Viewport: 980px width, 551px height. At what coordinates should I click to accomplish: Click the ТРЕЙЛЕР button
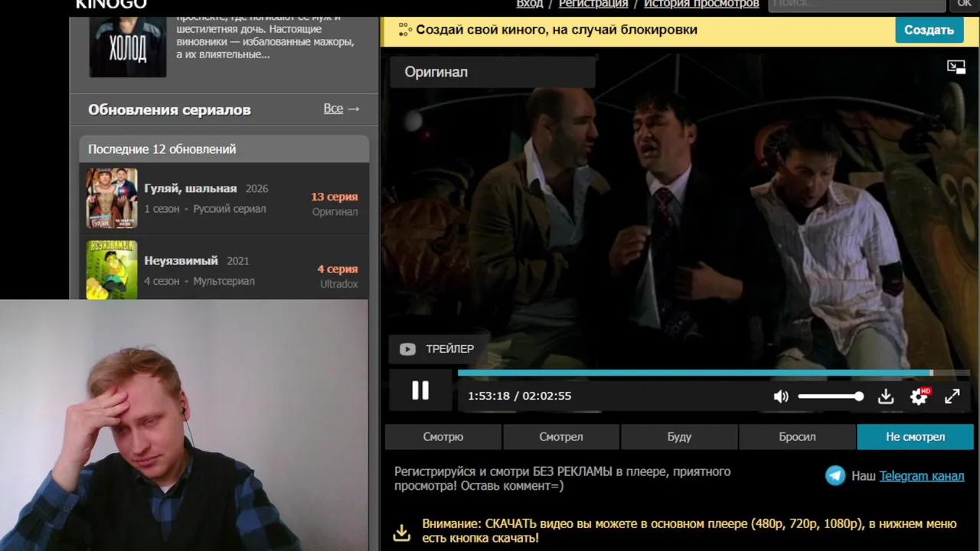437,349
